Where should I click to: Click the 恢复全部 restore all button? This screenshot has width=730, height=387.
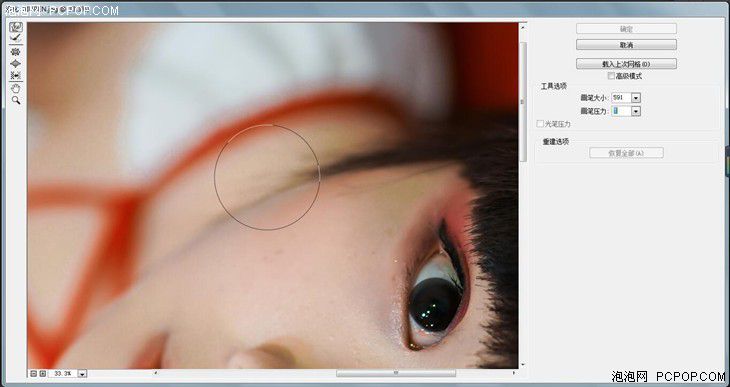point(626,153)
